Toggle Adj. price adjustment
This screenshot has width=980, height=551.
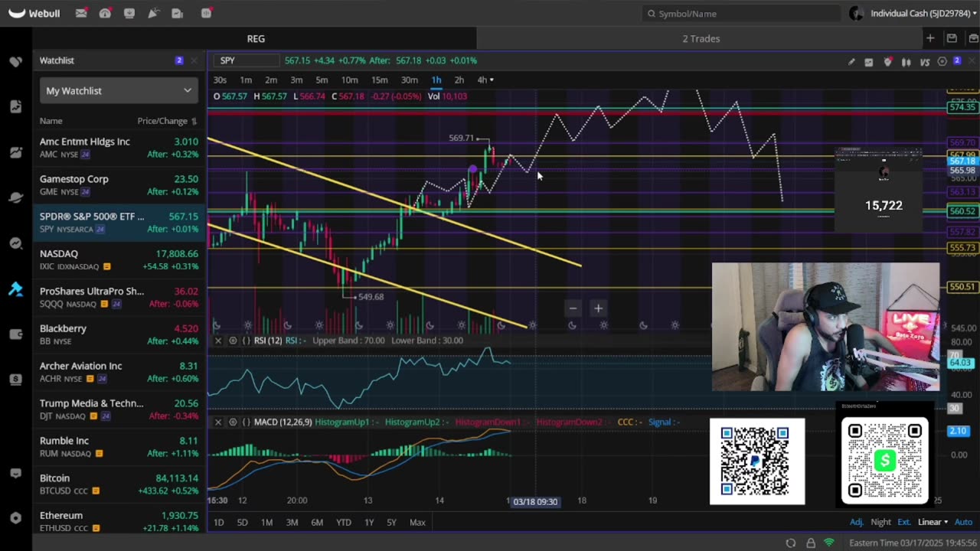click(x=857, y=522)
